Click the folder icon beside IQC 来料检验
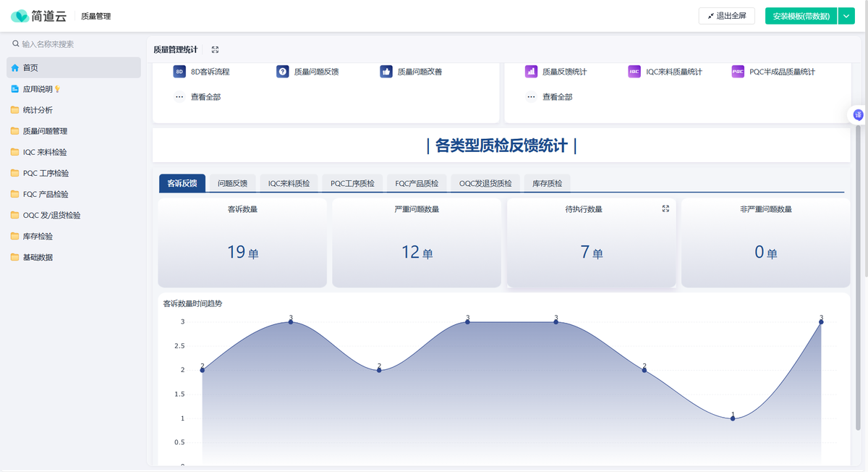 pyautogui.click(x=15, y=152)
